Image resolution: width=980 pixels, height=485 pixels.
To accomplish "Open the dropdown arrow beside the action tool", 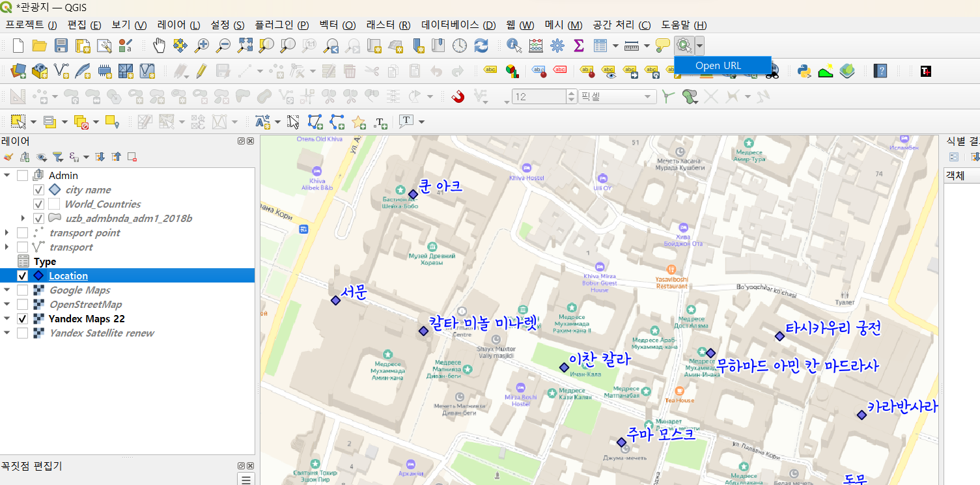I will click(699, 46).
